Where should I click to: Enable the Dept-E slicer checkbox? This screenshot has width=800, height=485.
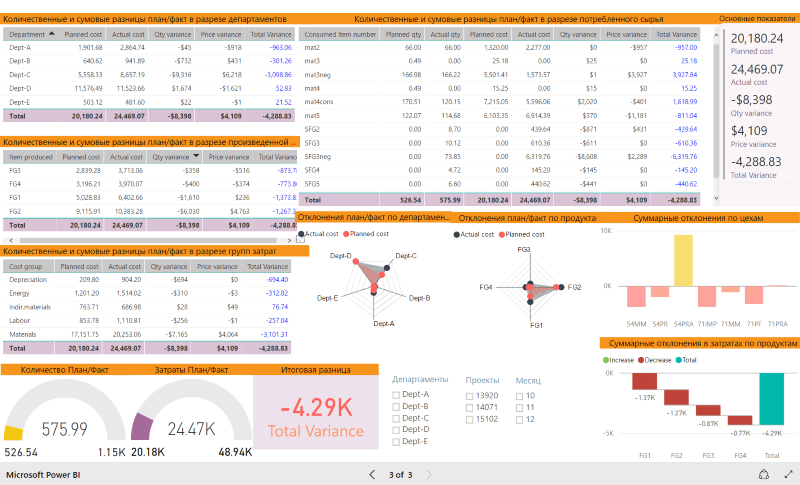click(x=397, y=441)
